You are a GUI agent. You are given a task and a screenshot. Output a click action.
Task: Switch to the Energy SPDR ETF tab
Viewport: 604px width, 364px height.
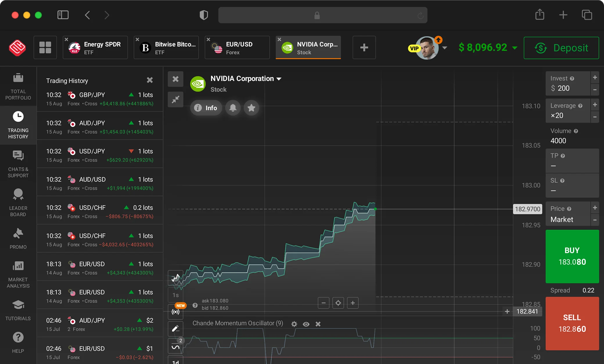click(96, 48)
